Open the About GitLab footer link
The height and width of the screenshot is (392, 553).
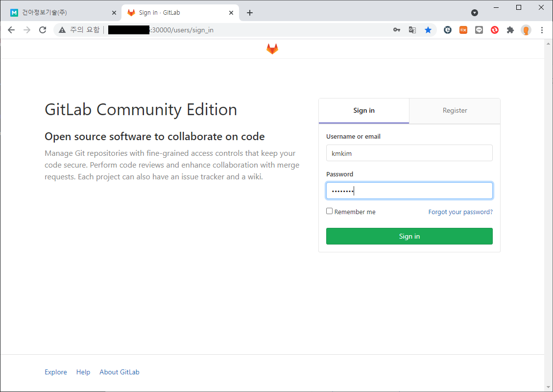coord(119,372)
